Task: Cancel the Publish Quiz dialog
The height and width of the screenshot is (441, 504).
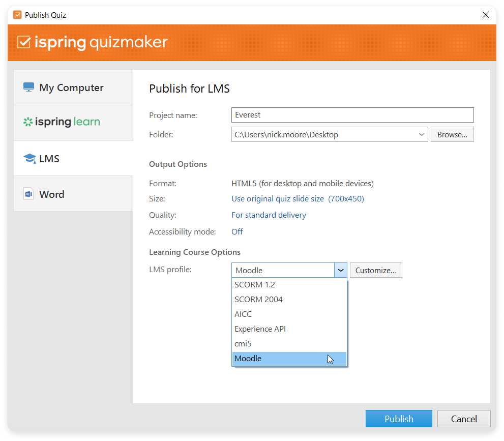Action: point(464,419)
